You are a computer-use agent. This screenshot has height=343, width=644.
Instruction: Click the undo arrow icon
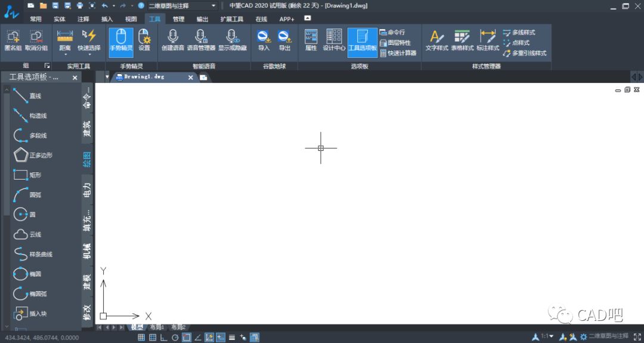tap(105, 6)
